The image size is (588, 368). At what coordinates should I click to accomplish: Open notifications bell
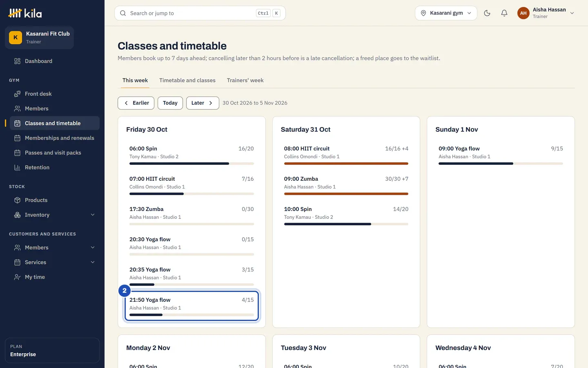pos(504,13)
